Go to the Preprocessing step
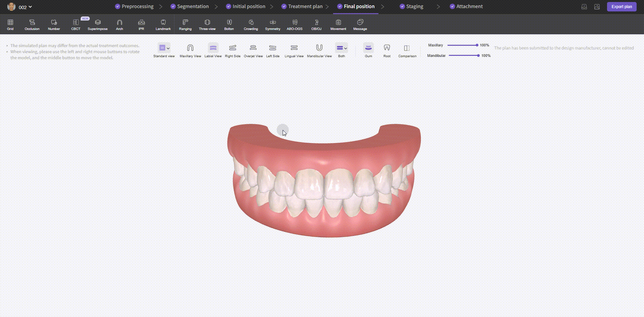This screenshot has height=317, width=644. (x=134, y=6)
